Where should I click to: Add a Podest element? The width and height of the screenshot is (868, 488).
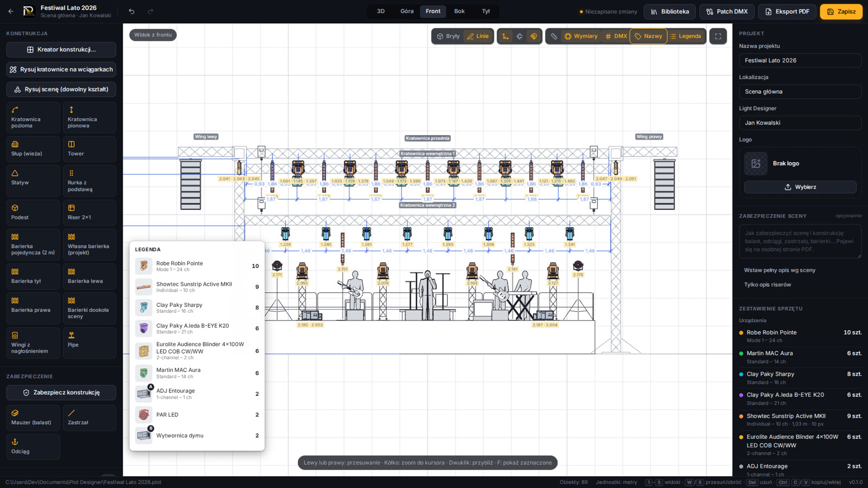(x=33, y=213)
